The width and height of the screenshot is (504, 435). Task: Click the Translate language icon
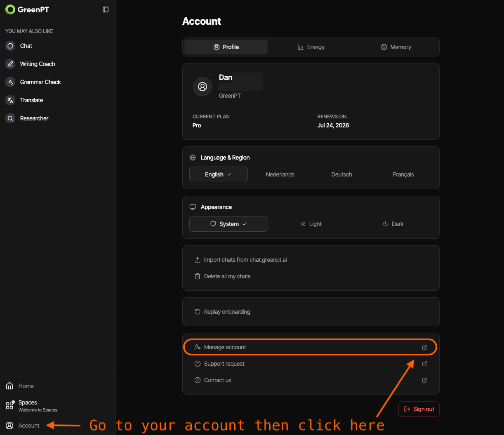[10, 100]
